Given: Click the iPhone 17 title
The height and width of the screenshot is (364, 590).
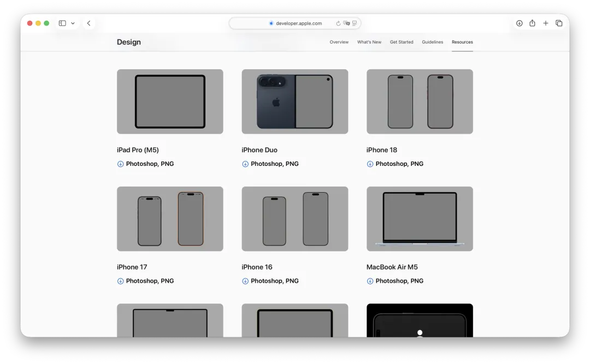Looking at the screenshot, I should pos(132,267).
